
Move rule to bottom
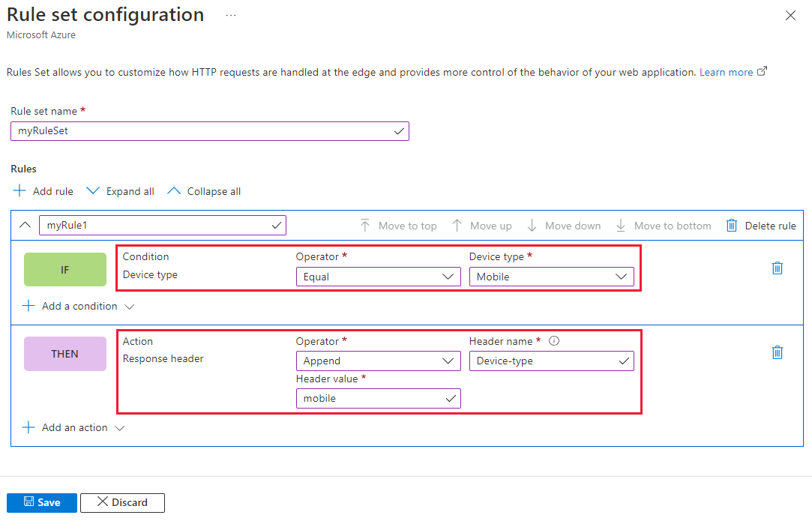point(664,226)
